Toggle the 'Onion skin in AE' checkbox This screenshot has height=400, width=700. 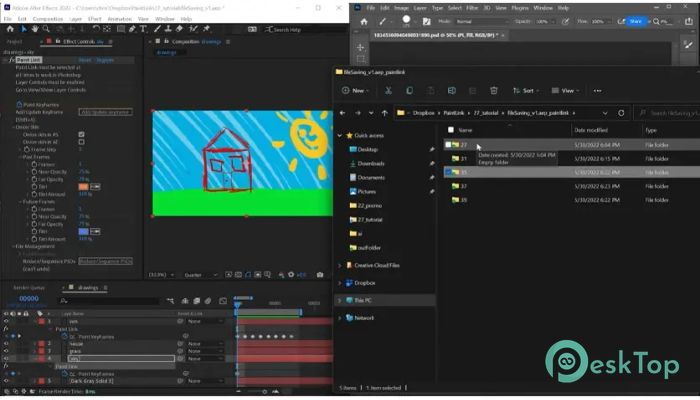point(81,142)
